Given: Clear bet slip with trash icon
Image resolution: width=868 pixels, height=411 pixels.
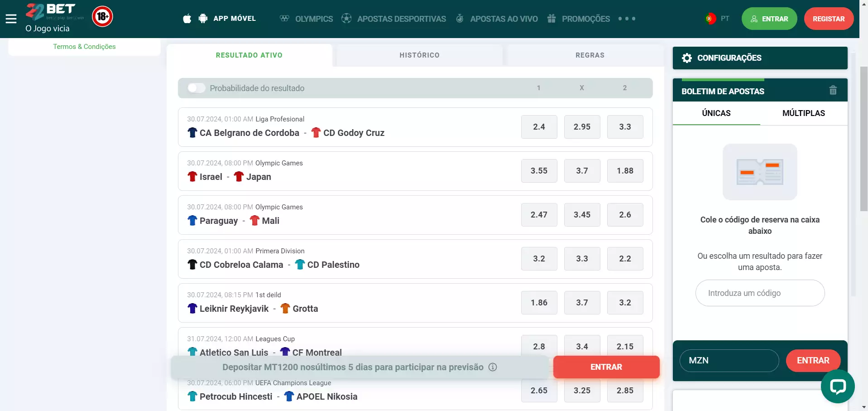Looking at the screenshot, I should 833,90.
